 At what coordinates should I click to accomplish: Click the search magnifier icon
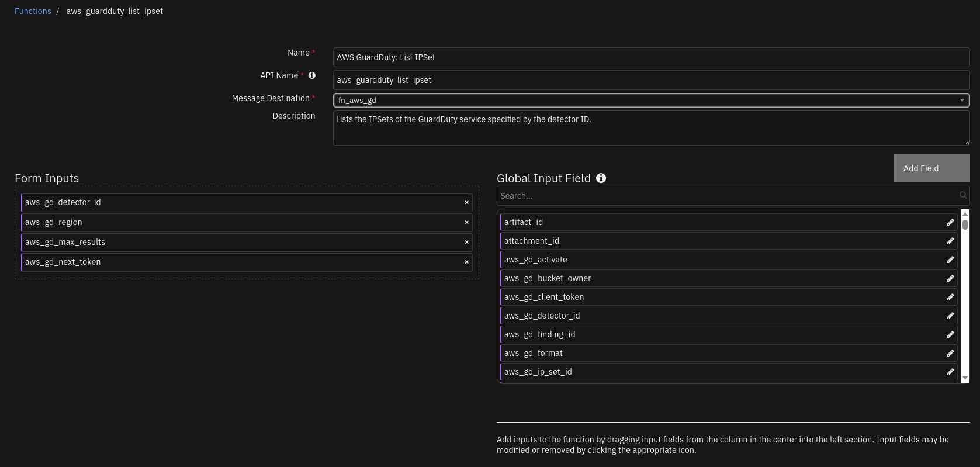tap(962, 195)
